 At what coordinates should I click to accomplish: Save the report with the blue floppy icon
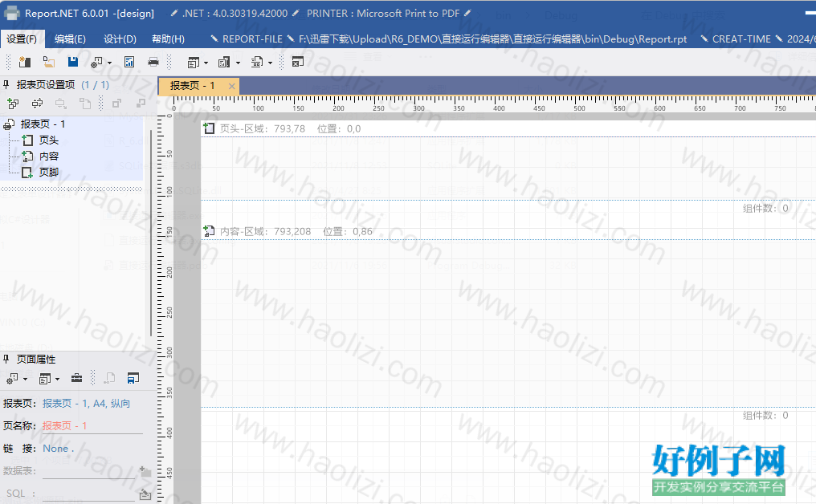(73, 62)
